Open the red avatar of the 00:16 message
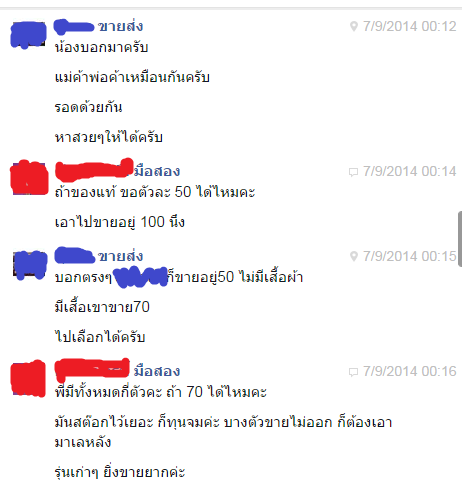This screenshot has height=481, width=462. tap(28, 379)
